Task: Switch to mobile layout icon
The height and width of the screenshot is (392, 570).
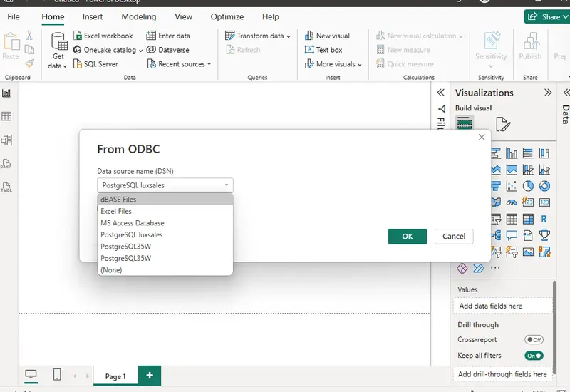Action: click(x=57, y=374)
